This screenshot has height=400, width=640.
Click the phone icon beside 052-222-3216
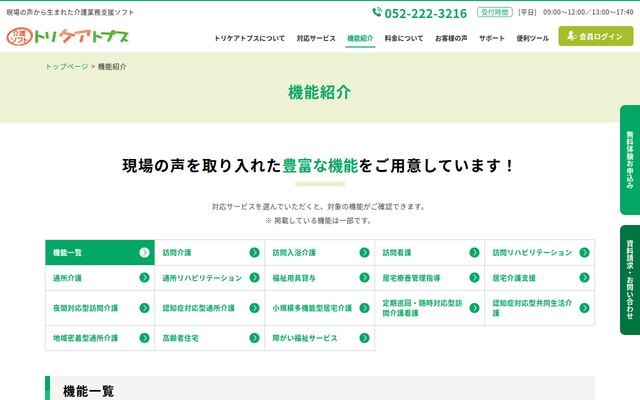[377, 12]
